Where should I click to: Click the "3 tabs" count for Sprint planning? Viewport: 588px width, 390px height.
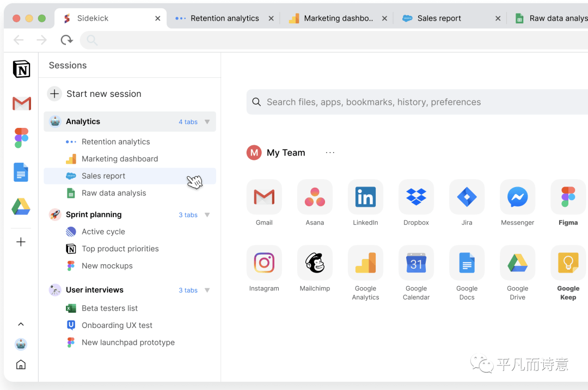coord(188,215)
